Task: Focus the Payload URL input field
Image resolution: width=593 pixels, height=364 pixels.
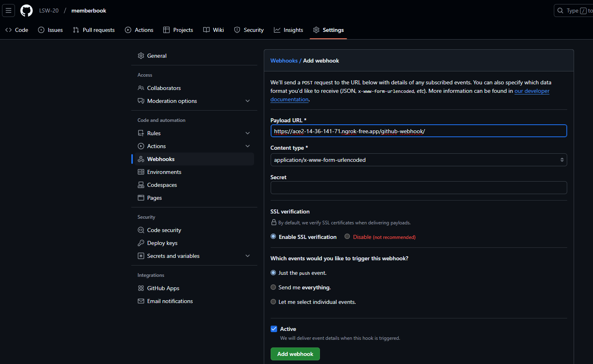Action: coord(418,131)
